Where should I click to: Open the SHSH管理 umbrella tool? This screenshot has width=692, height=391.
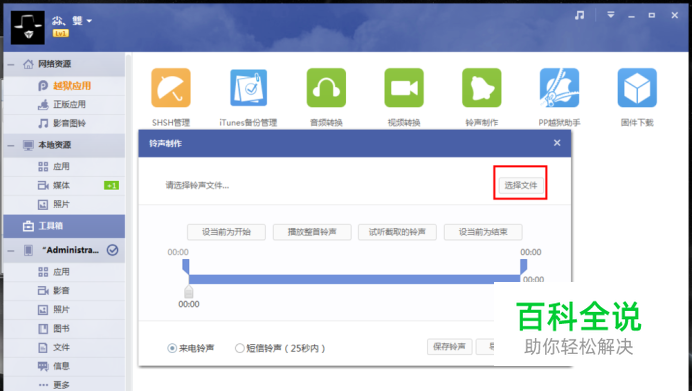click(171, 88)
